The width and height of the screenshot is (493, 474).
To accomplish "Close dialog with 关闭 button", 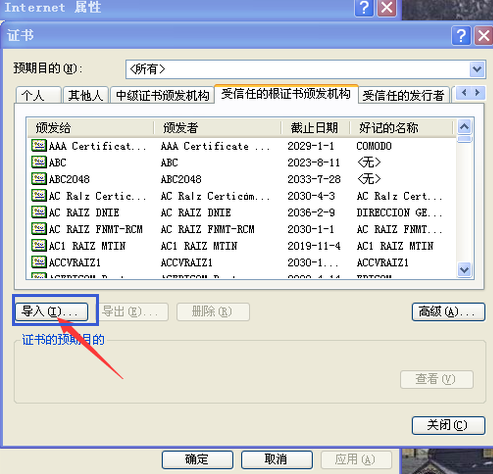I will [x=448, y=425].
